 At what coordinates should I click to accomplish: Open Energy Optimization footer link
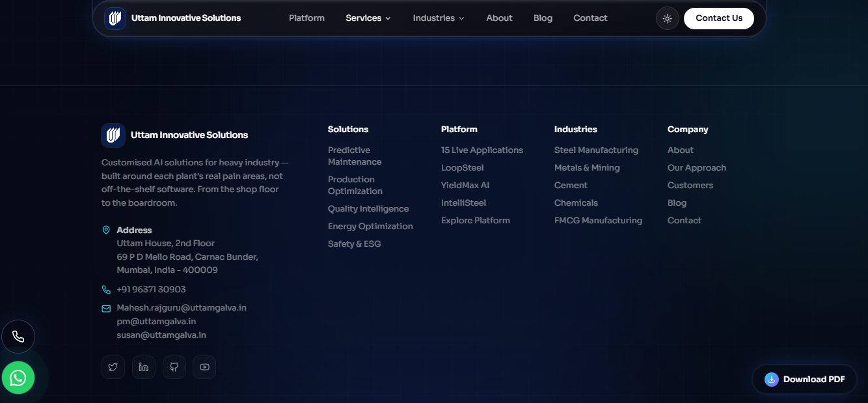click(x=370, y=227)
